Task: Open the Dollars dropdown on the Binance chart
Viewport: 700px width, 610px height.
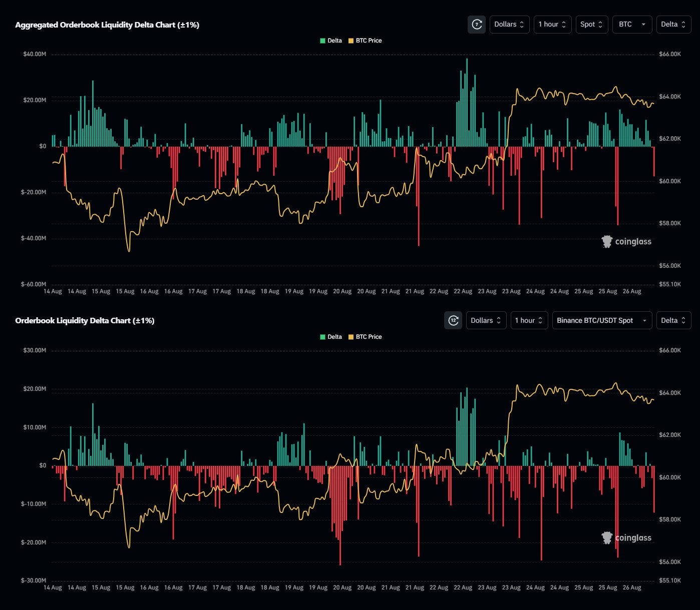Action: [x=486, y=320]
